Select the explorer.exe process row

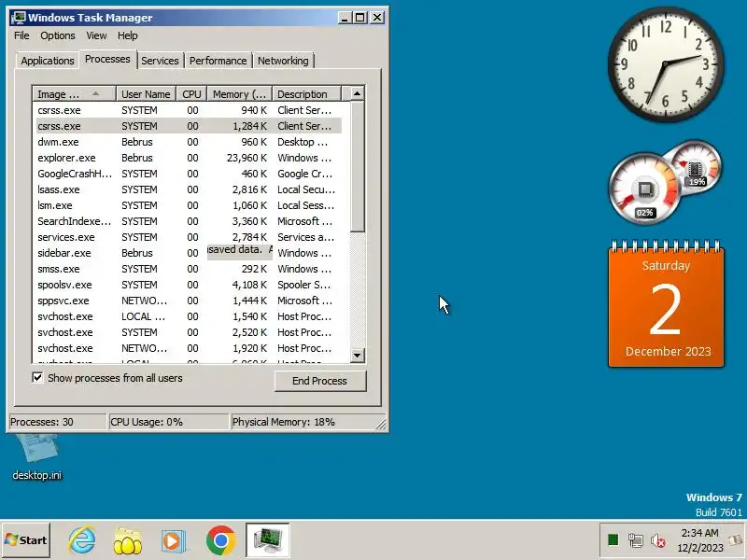pos(188,158)
